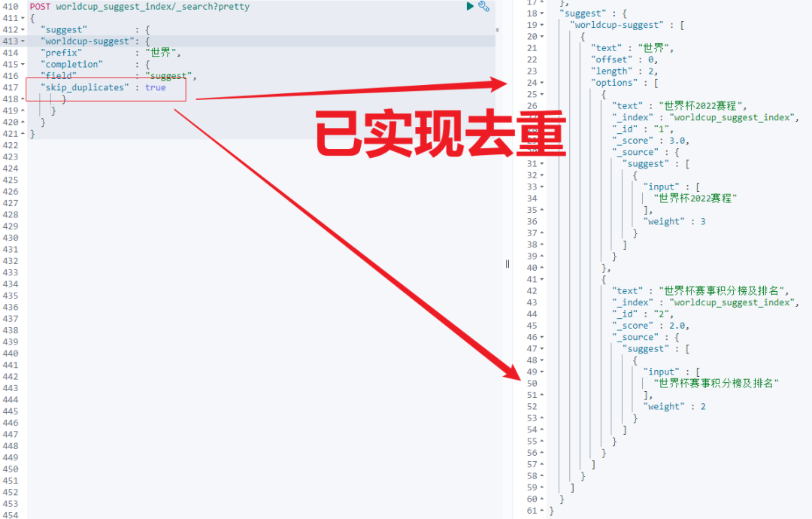Place cursor on the "prefix" : "世界" line
Viewport: 812px width, 519px height.
(x=111, y=53)
